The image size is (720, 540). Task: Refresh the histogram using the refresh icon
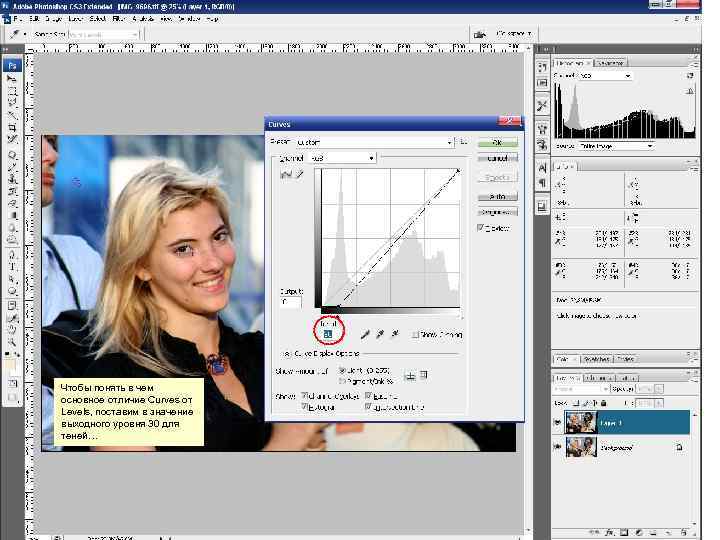(x=690, y=75)
